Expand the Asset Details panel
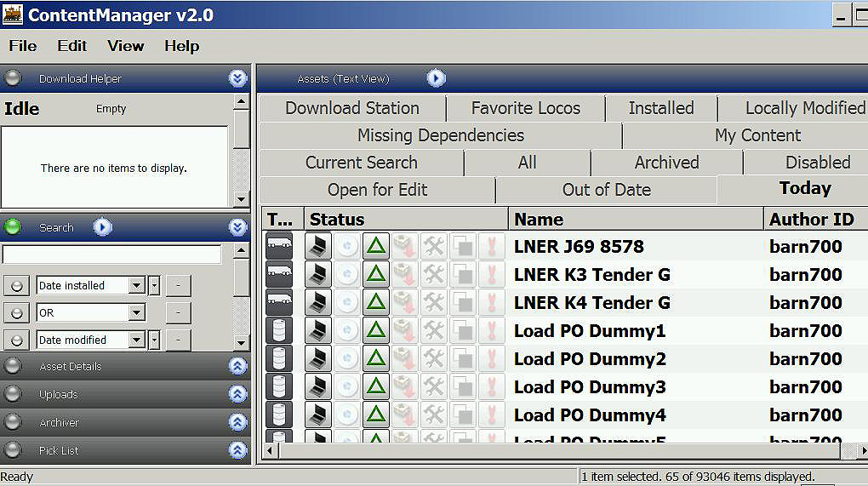868x486 pixels. click(237, 366)
